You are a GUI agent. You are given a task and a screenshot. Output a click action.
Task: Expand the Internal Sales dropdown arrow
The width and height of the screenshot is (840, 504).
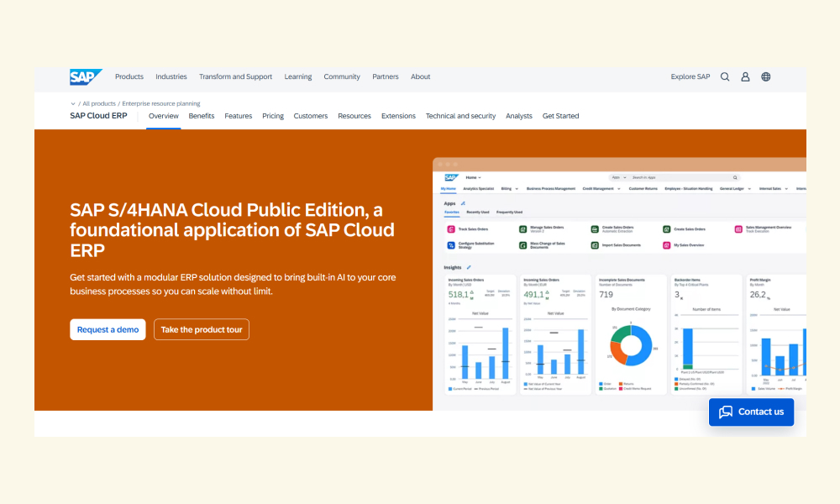coord(786,189)
